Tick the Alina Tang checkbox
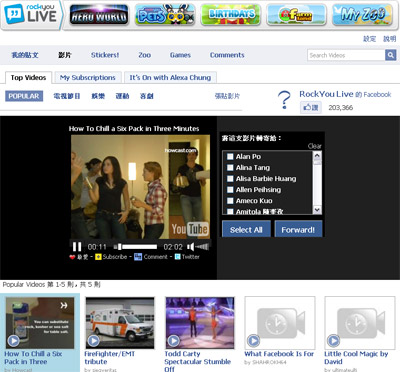This screenshot has width=400, height=372. click(230, 167)
